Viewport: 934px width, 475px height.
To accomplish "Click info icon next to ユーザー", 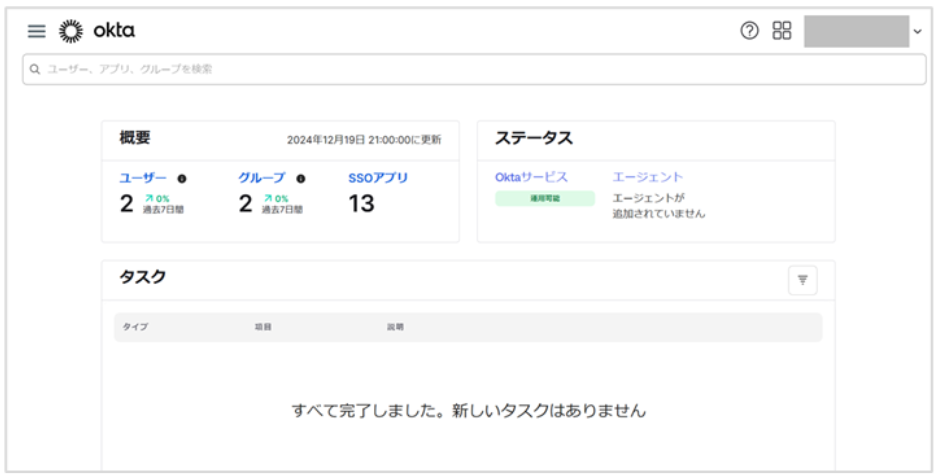I will click(182, 179).
